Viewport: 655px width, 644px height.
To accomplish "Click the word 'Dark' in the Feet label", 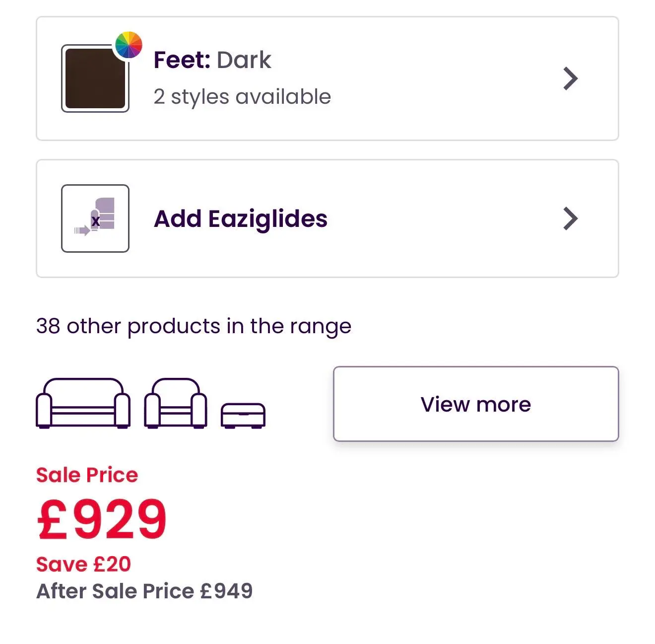I will point(244,60).
